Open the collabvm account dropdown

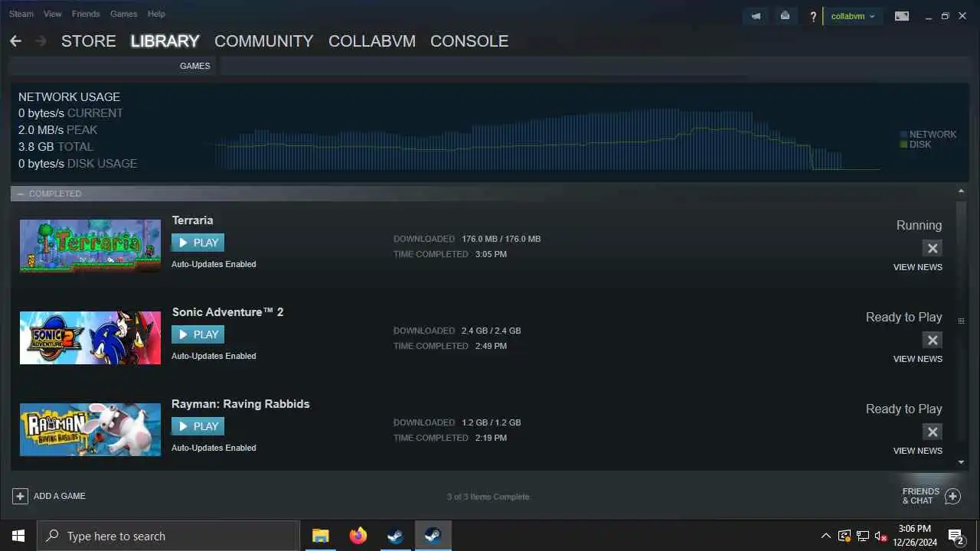click(852, 16)
